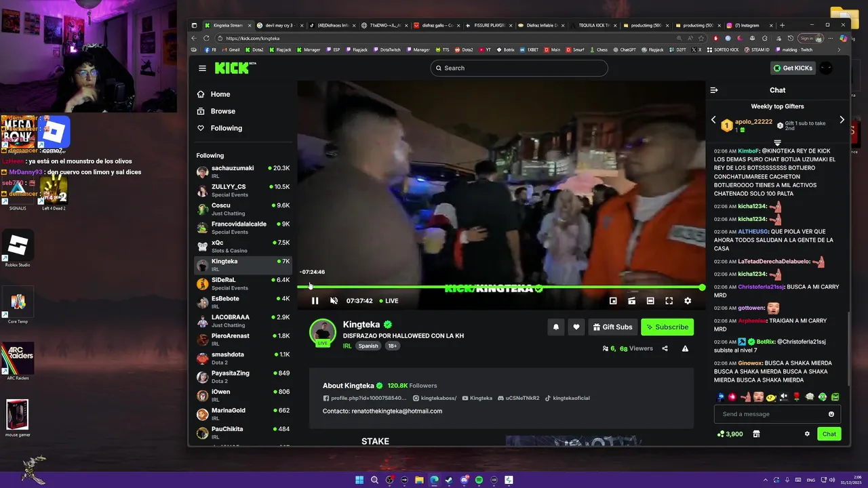Open Spotify from the taskbar

click(x=479, y=480)
